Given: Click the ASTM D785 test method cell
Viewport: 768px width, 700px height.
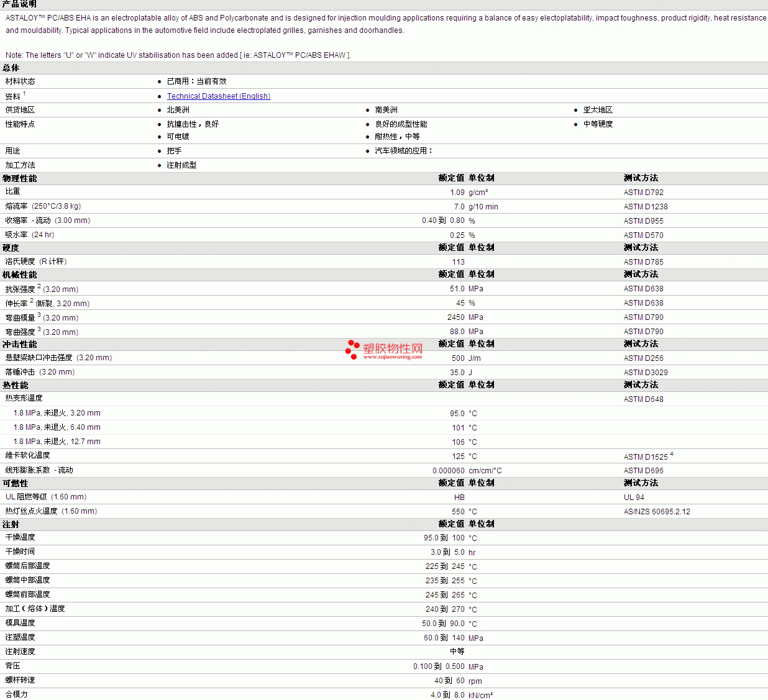Looking at the screenshot, I should click(644, 262).
